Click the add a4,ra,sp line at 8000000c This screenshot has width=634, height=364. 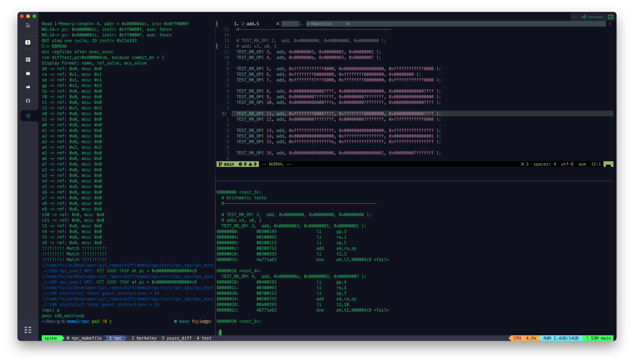286,248
